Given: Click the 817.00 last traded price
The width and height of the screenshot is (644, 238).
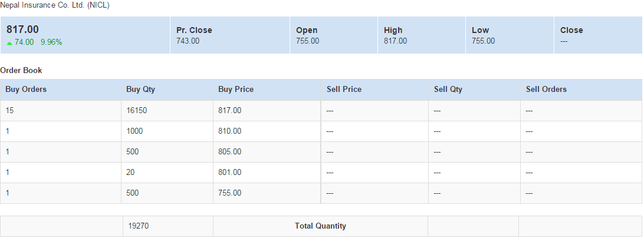Looking at the screenshot, I should (22, 29).
